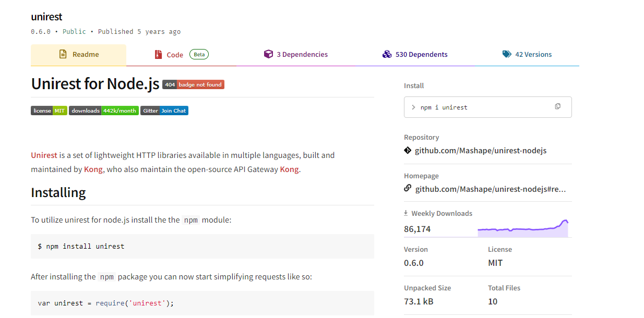Image resolution: width=644 pixels, height=318 pixels.
Task: Click the purple Dependencies cube icon
Action: [x=268, y=54]
